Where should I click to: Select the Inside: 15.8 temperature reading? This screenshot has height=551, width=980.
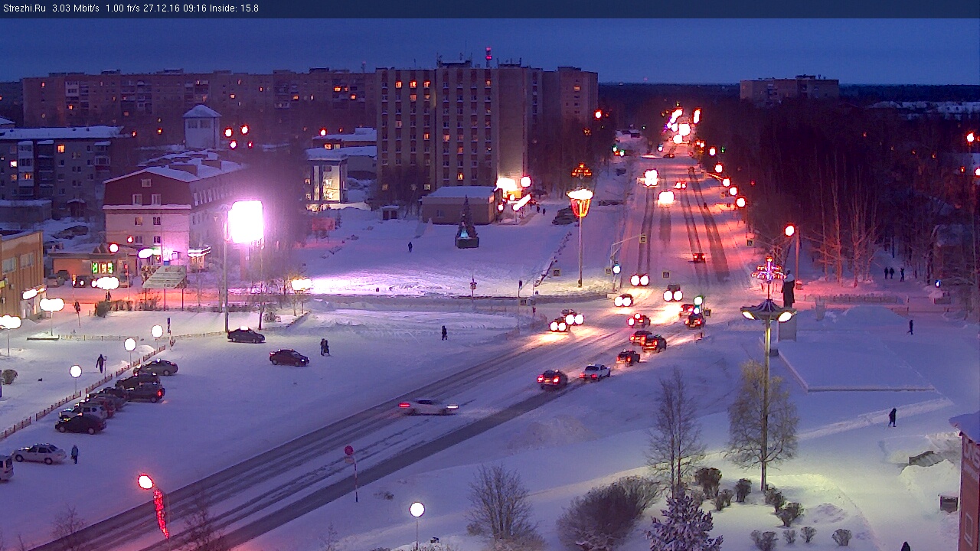(234, 8)
